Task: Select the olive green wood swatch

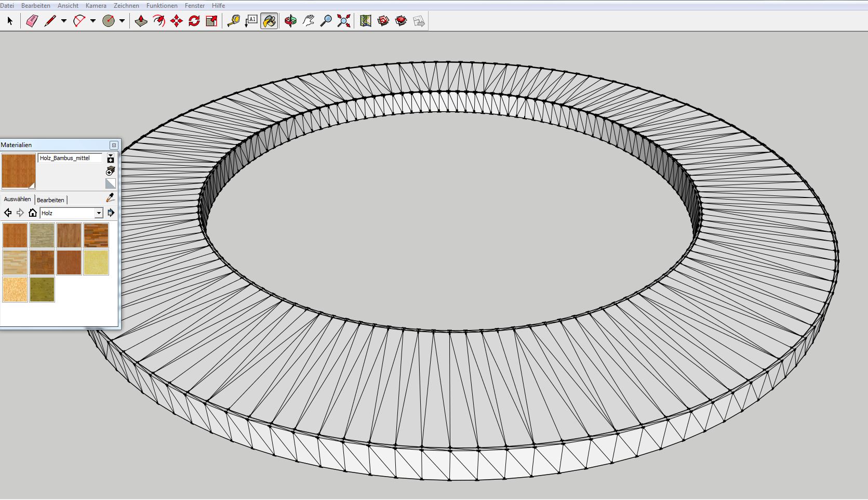Action: pyautogui.click(x=42, y=290)
